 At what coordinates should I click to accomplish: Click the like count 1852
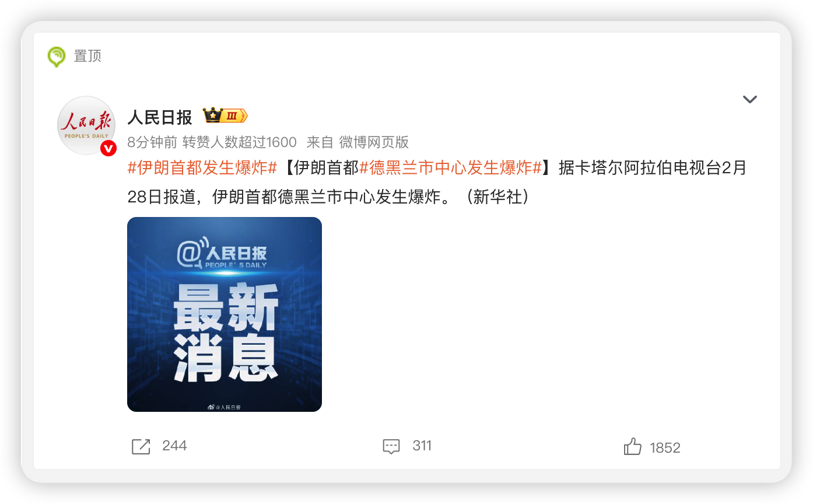coord(665,448)
